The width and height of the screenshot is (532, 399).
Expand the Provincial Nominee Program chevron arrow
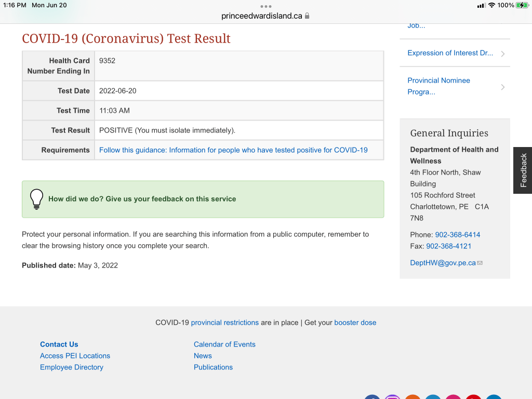502,87
